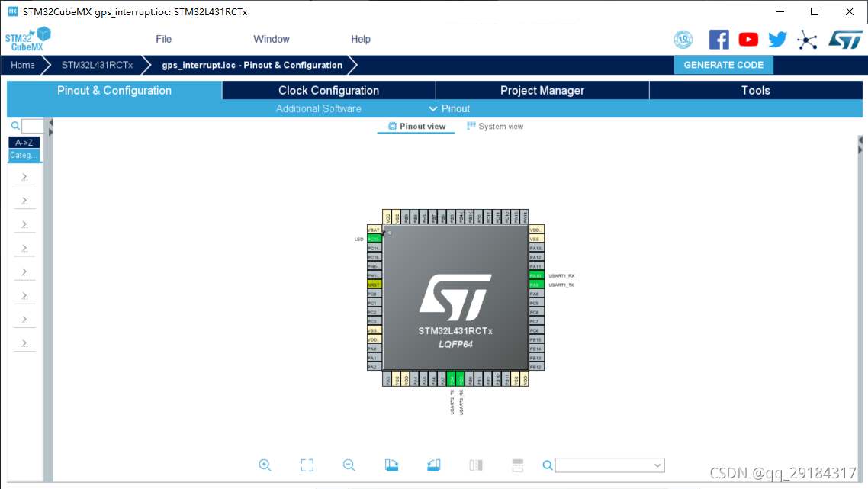
Task: Select the Pinout & Configuration tab
Action: coord(114,90)
